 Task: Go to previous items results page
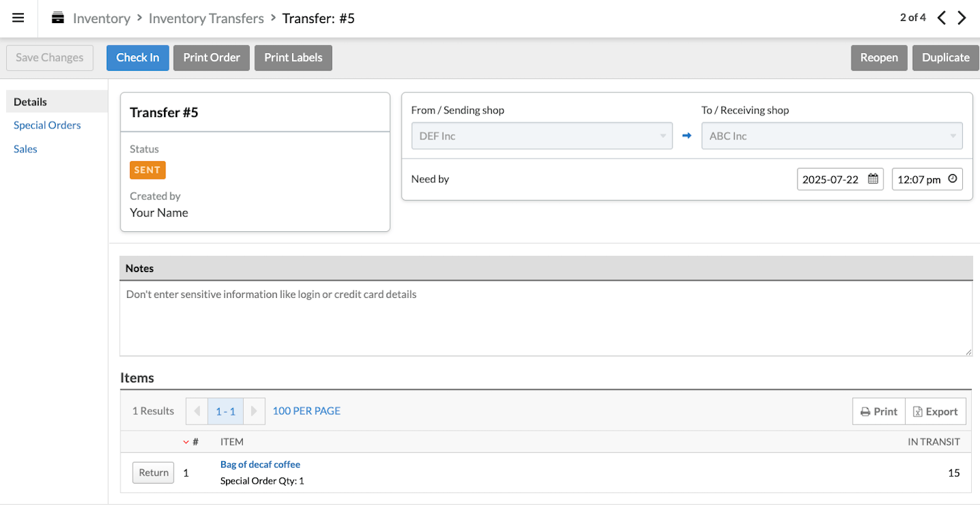(197, 411)
